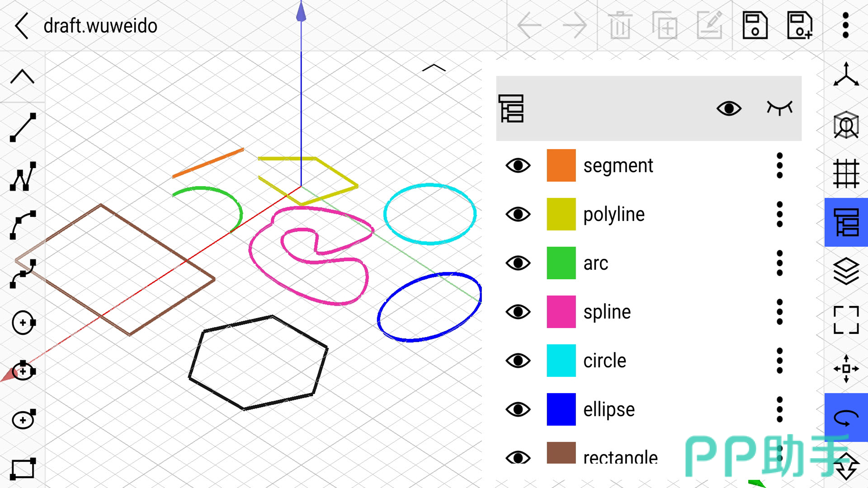Select the circle entry in list
Image resolution: width=868 pixels, height=488 pixels.
(x=604, y=361)
